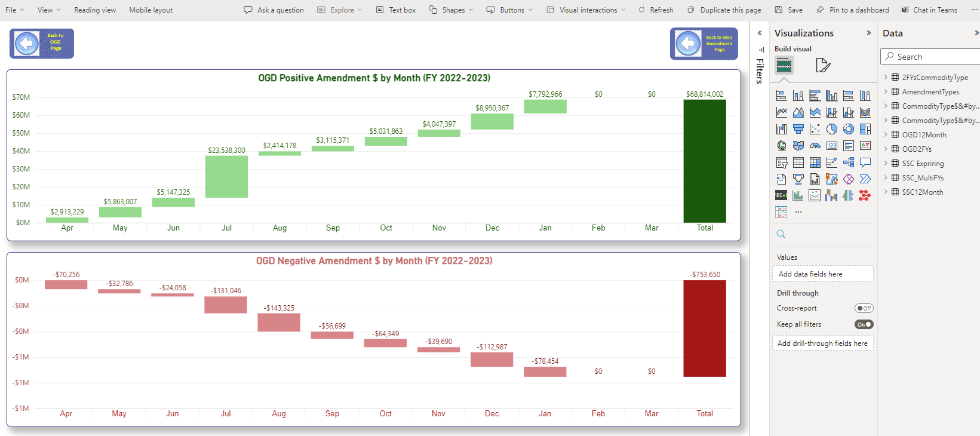Open the View menu

(x=49, y=10)
